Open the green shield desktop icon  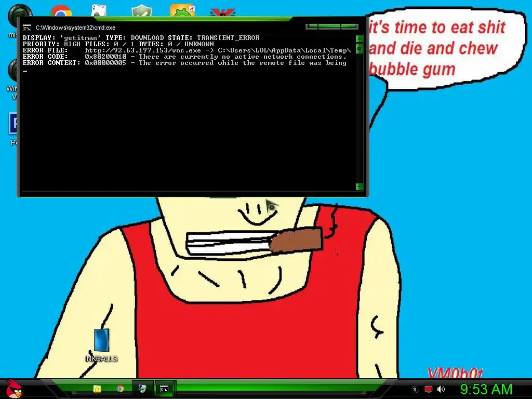(x=142, y=10)
